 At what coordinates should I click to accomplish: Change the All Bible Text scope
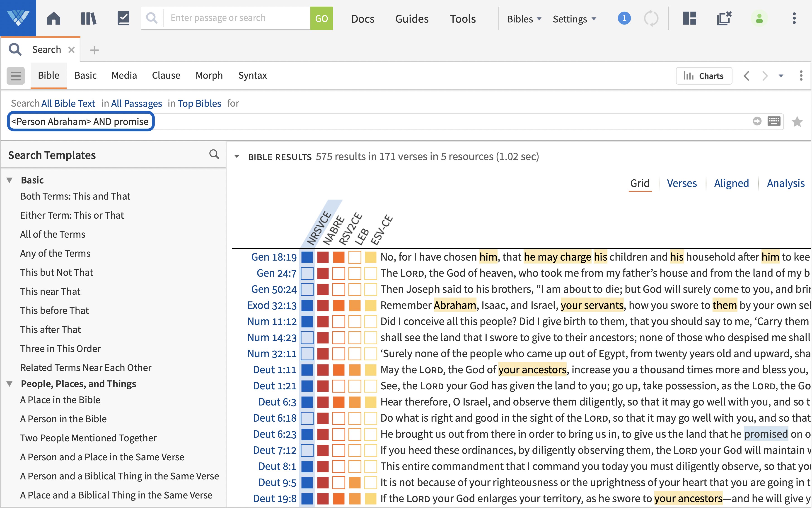tap(68, 103)
